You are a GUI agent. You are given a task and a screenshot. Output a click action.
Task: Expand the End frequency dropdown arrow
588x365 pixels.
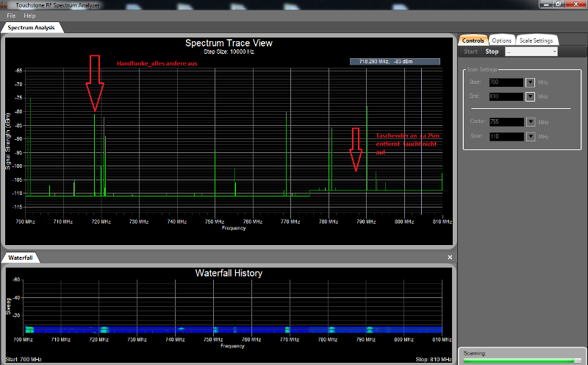(x=530, y=96)
